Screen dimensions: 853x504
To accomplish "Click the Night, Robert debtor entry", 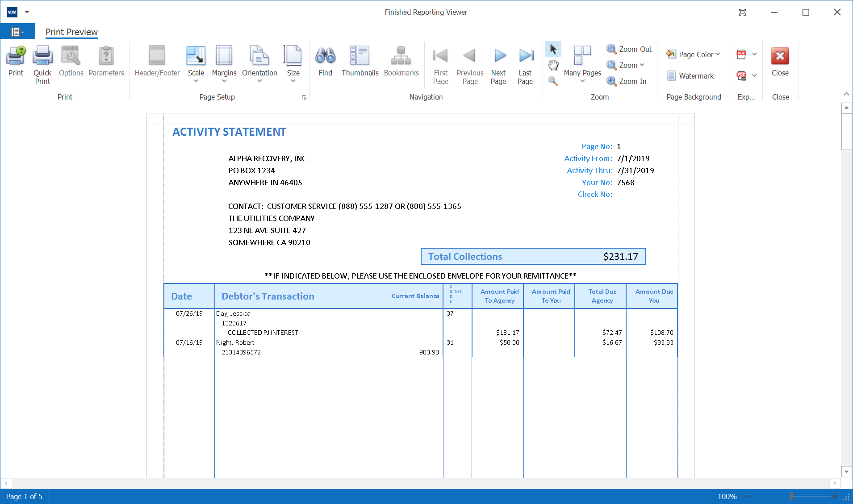I will pos(235,342).
